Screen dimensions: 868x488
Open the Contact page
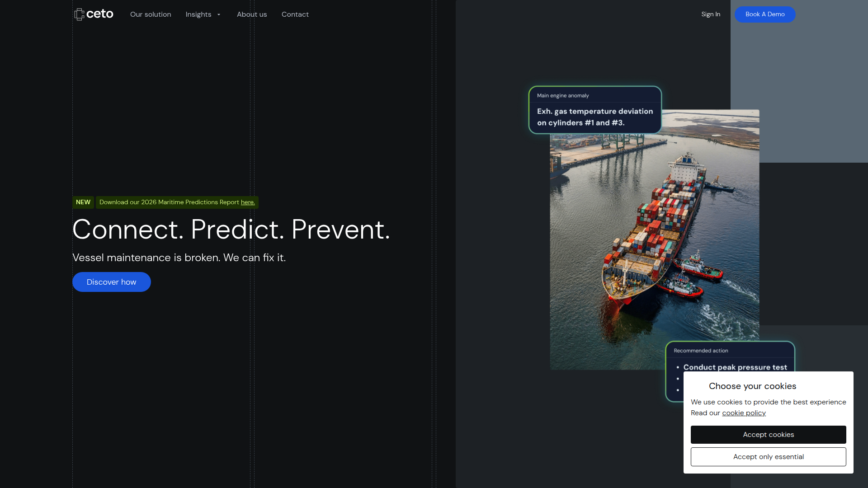(x=295, y=14)
